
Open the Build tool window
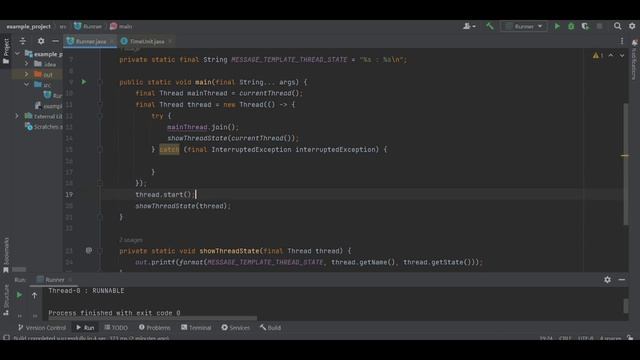click(271, 327)
